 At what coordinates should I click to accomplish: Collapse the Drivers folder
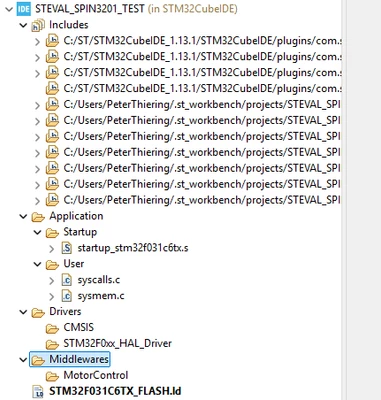(23, 312)
